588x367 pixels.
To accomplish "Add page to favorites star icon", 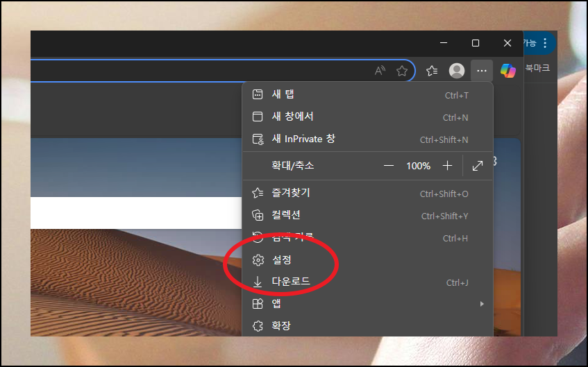I will [x=402, y=71].
